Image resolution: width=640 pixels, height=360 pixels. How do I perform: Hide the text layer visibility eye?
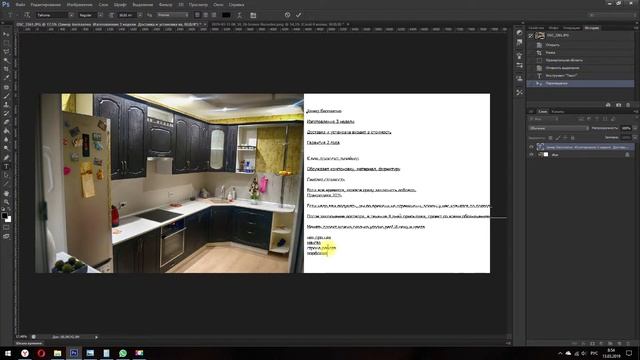coord(531,147)
